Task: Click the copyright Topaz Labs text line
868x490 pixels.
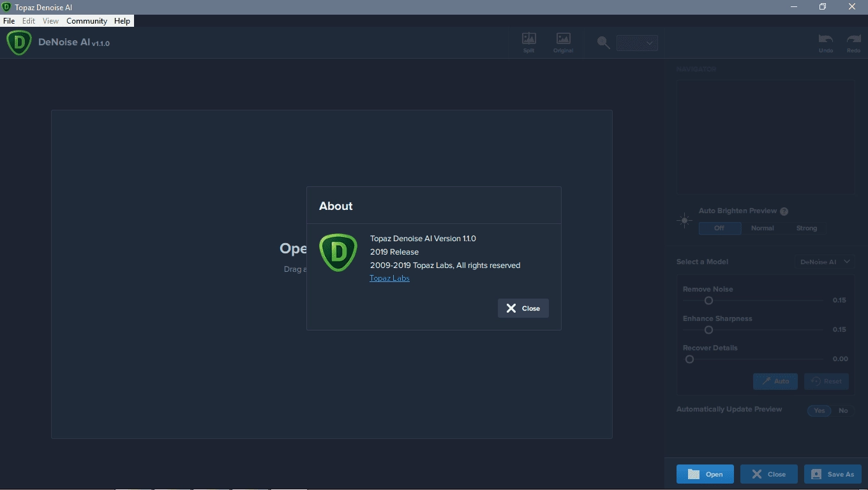Action: (x=445, y=265)
